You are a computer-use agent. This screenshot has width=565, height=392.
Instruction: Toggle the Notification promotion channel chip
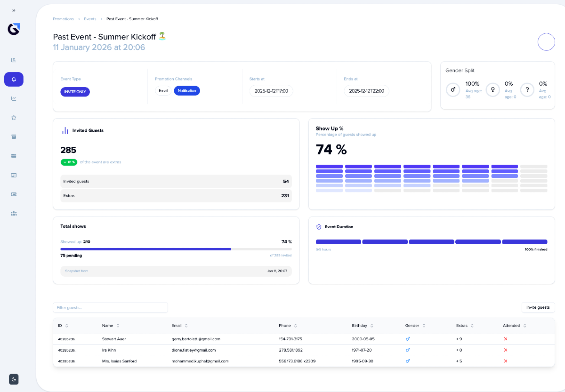click(x=187, y=91)
